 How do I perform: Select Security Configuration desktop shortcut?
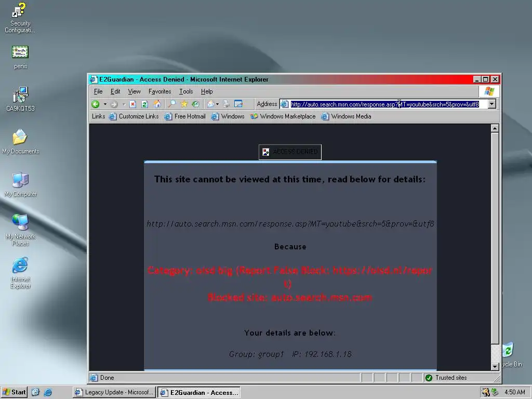click(x=20, y=18)
